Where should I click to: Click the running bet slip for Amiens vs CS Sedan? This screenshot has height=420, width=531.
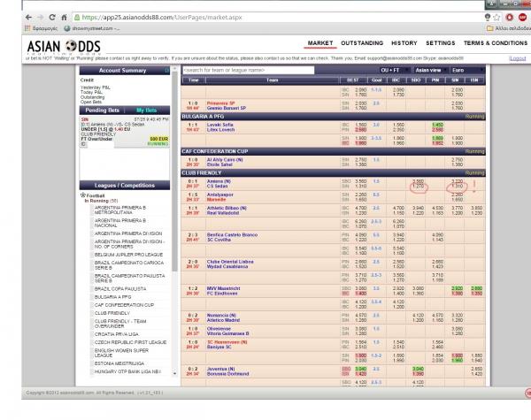(125, 132)
